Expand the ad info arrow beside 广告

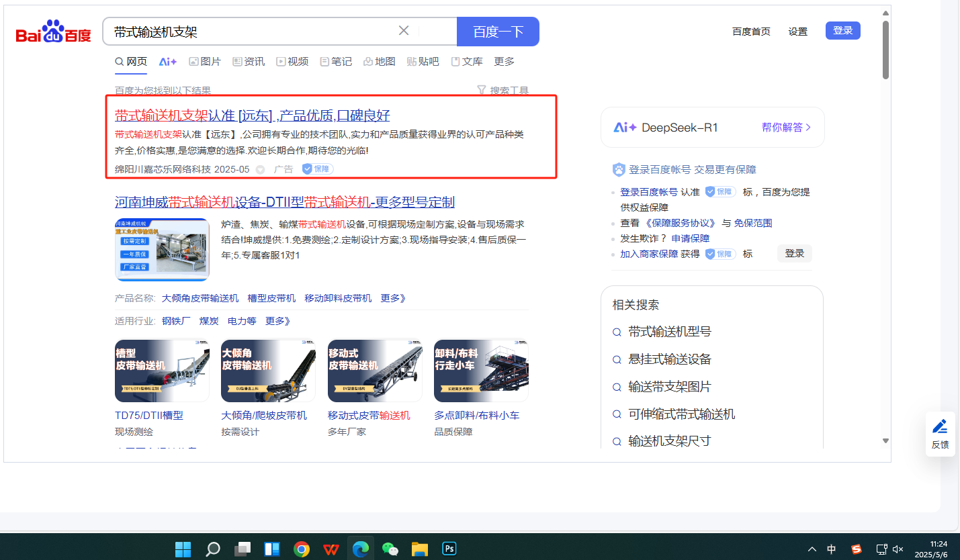coord(261,170)
